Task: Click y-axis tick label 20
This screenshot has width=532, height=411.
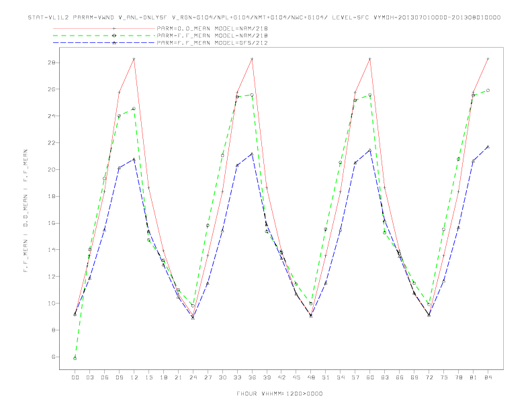Action: pos(52,169)
